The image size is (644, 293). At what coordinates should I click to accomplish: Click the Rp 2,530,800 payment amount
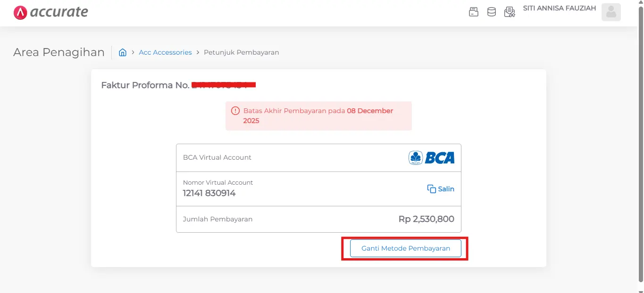(426, 219)
